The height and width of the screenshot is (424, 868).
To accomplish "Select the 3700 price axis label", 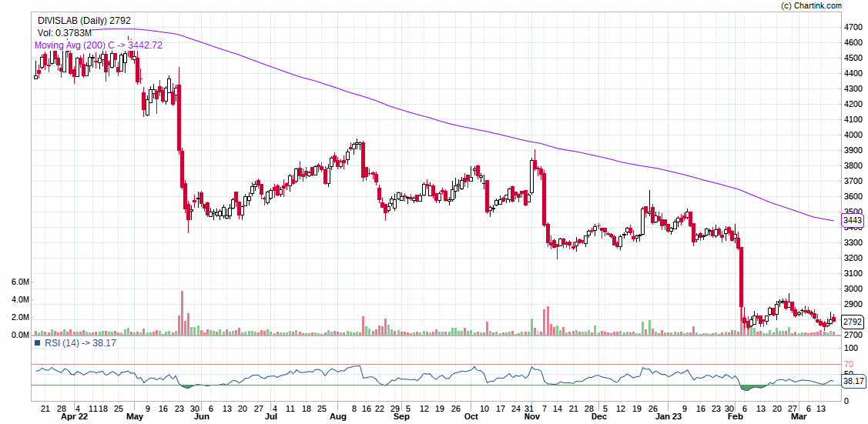I will (x=853, y=181).
